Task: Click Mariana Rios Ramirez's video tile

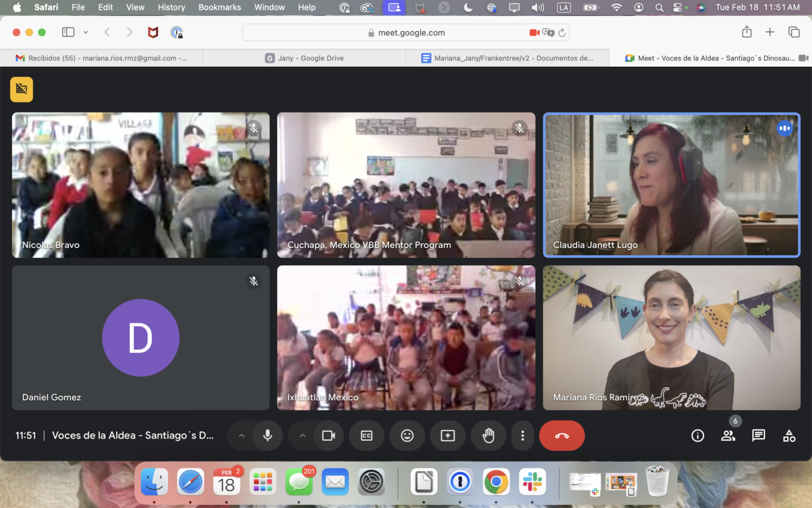Action: point(671,338)
